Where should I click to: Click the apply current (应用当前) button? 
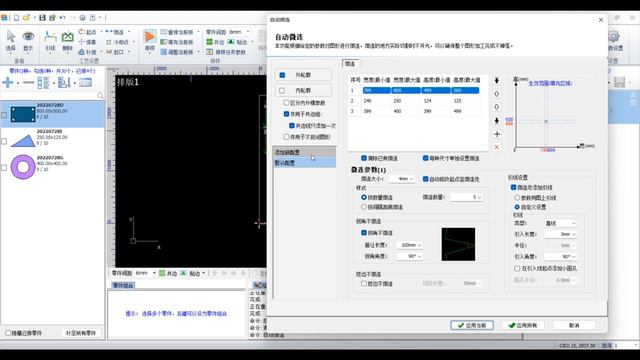472,325
